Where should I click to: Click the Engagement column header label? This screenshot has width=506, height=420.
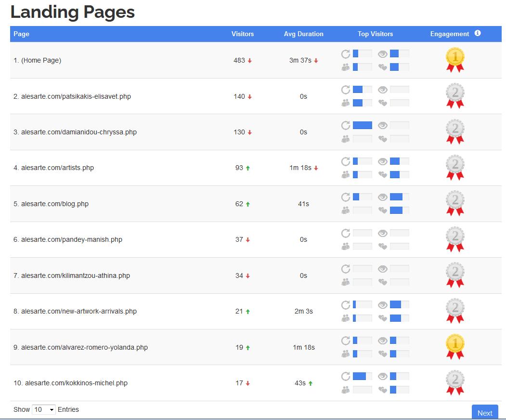(x=450, y=34)
